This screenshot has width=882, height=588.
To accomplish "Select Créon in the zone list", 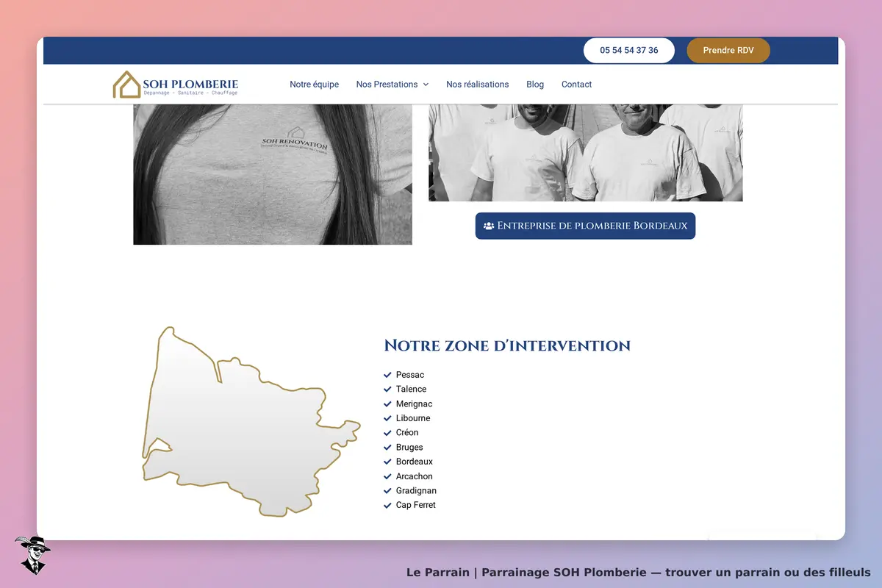I will pyautogui.click(x=407, y=432).
